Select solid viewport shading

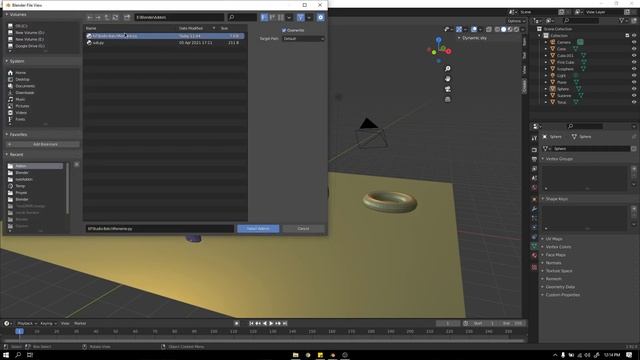(x=503, y=29)
